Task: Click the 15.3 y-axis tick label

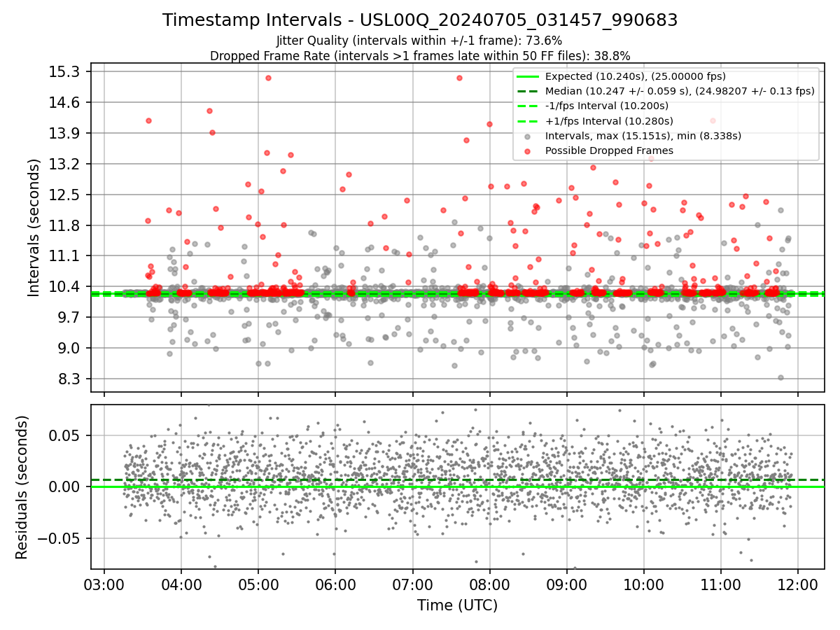Action: (66, 72)
